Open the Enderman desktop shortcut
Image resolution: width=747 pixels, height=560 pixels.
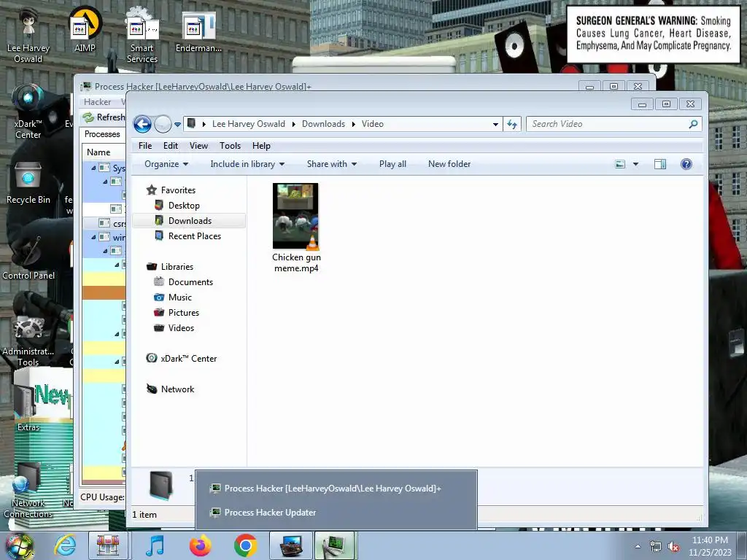click(x=198, y=32)
